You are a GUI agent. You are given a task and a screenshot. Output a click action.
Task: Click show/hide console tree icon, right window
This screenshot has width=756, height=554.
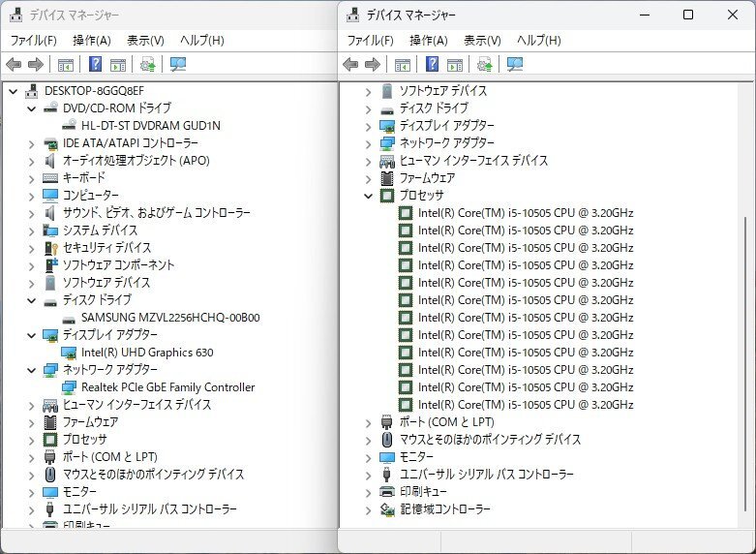click(x=403, y=64)
